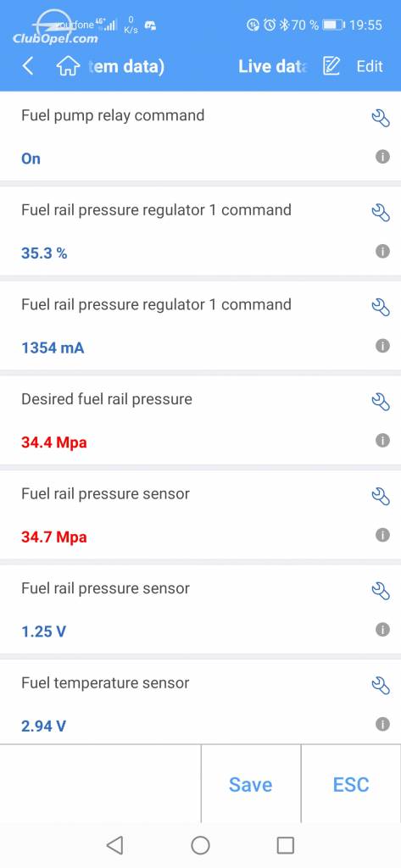
Task: Open info icon next to 1354 mA
Action: [382, 346]
